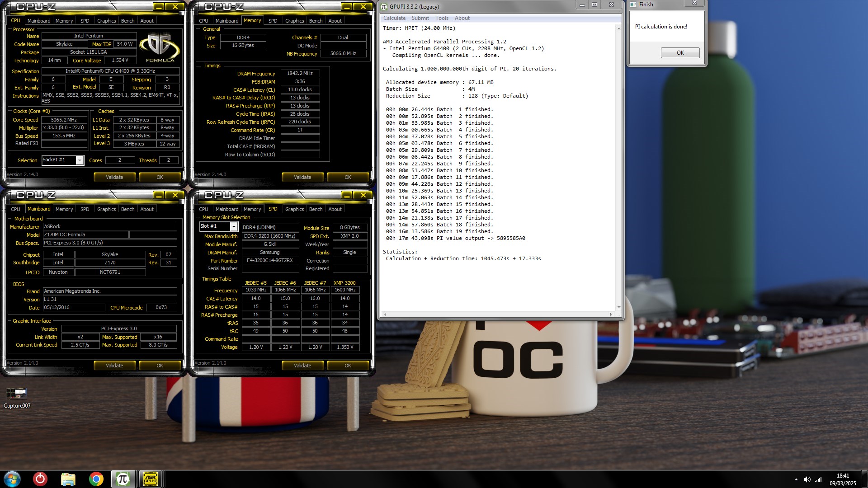Open the Tools menu in GPUPI

(x=442, y=18)
